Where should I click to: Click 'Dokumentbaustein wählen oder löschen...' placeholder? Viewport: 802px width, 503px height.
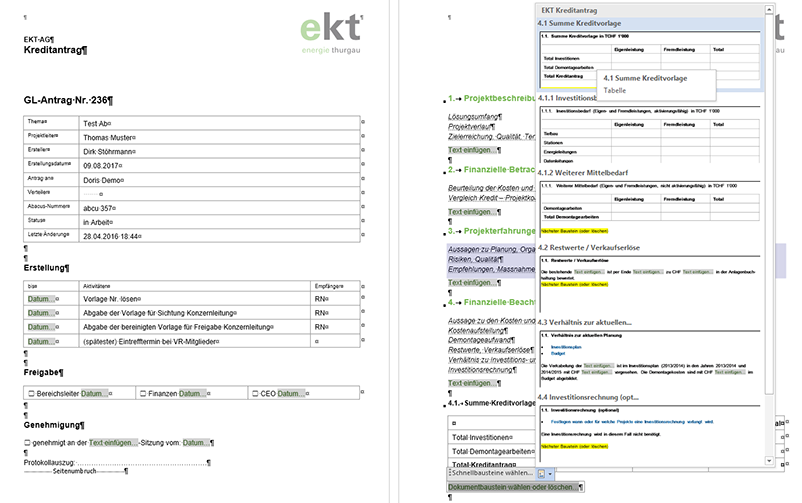[x=513, y=487]
